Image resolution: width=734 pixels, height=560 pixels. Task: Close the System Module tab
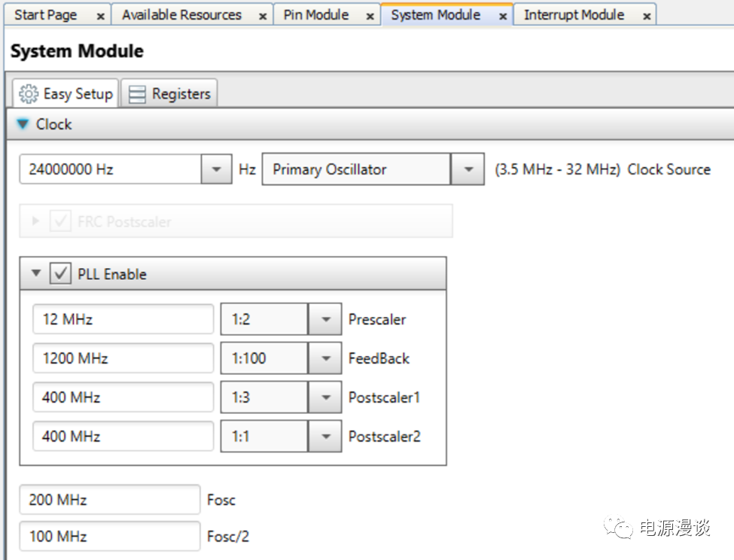[x=503, y=16]
